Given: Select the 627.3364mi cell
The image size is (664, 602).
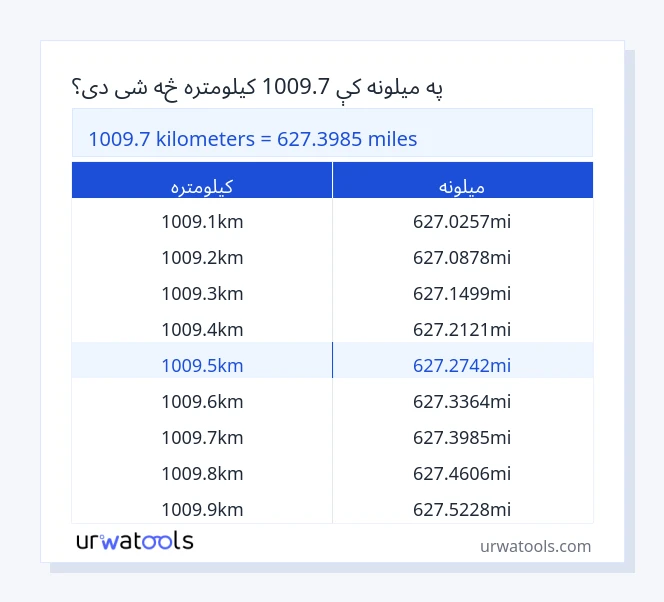Looking at the screenshot, I should [x=462, y=401].
